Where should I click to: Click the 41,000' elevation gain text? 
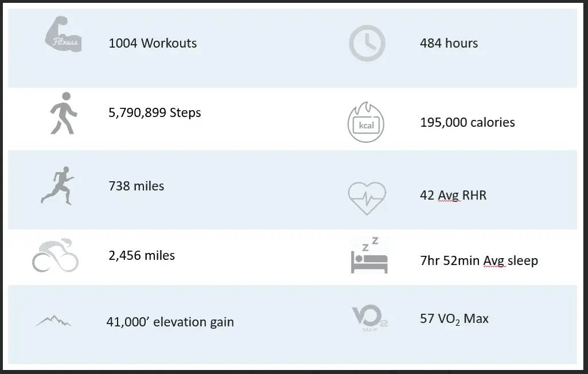[170, 322]
